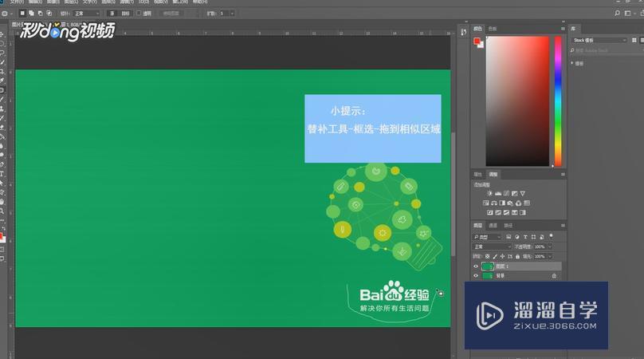This screenshot has height=359, width=644.
Task: Add a Threshold adjustment
Action: pyautogui.click(x=506, y=212)
